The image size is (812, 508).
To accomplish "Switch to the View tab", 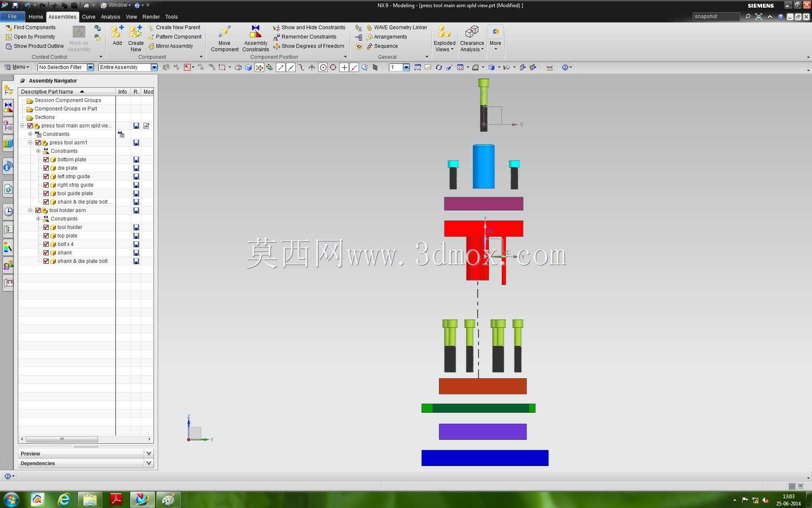I will pos(131,17).
